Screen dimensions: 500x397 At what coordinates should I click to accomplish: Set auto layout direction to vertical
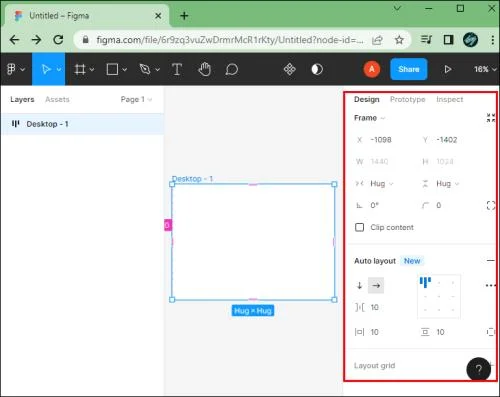point(359,286)
